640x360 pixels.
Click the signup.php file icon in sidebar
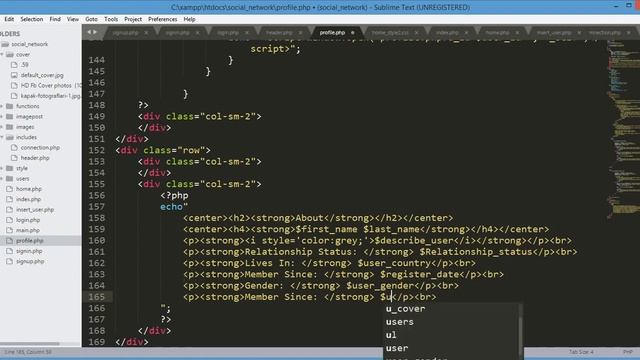9,261
